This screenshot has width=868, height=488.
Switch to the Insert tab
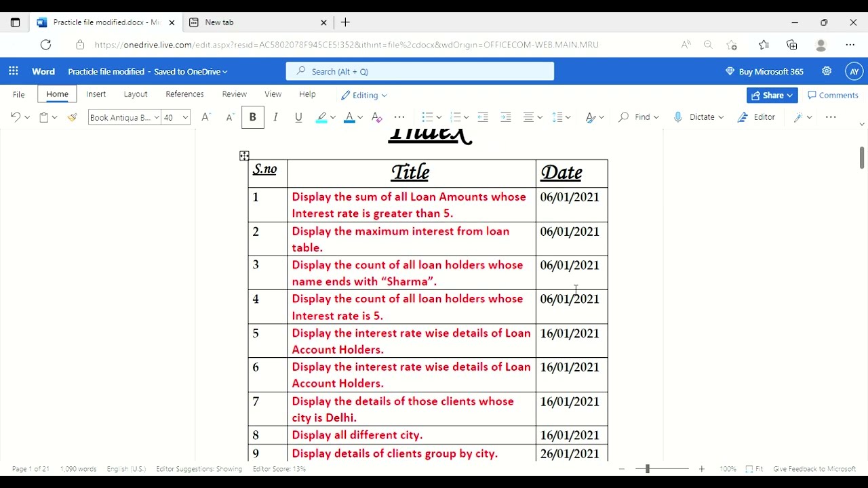(96, 94)
